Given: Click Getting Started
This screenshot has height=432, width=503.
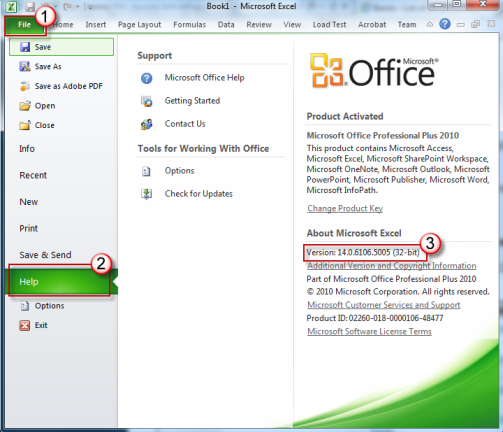Looking at the screenshot, I should click(x=192, y=101).
